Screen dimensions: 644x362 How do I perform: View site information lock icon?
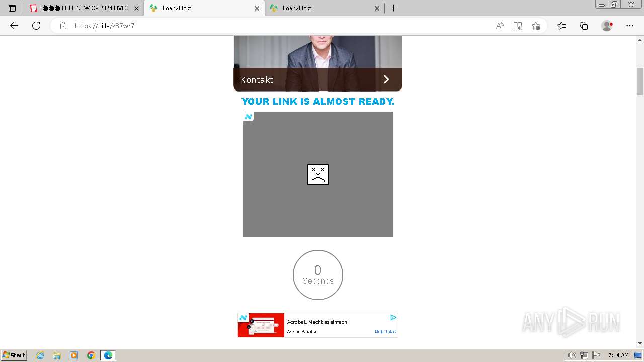[63, 26]
